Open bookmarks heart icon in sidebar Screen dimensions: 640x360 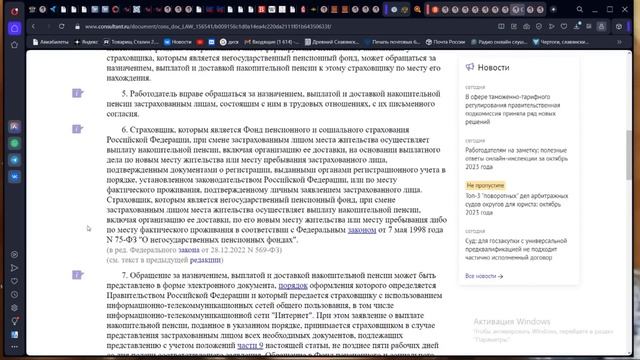point(14,281)
